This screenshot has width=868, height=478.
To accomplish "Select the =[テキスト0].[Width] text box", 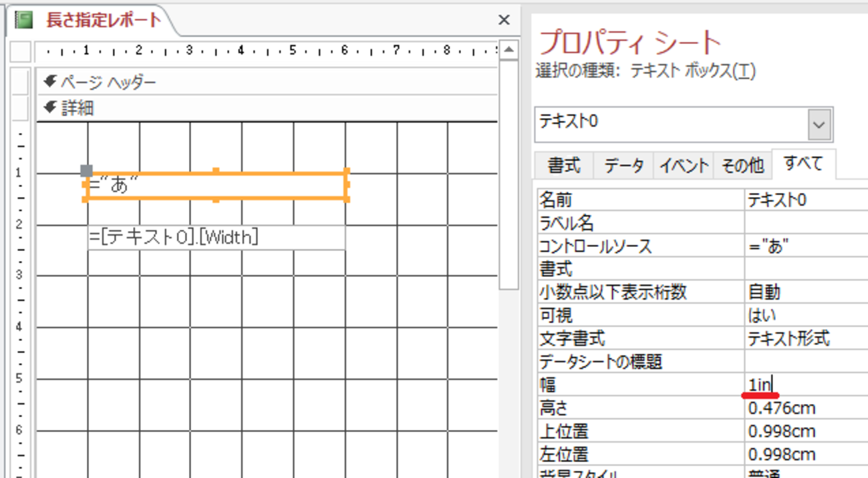I will coord(216,237).
